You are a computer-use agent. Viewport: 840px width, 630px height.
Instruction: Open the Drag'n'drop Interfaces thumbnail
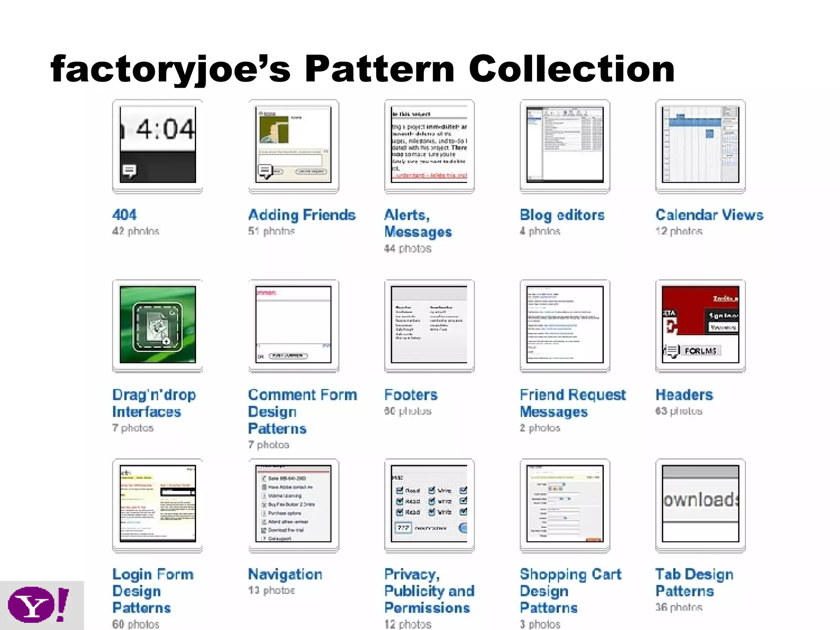point(157,326)
